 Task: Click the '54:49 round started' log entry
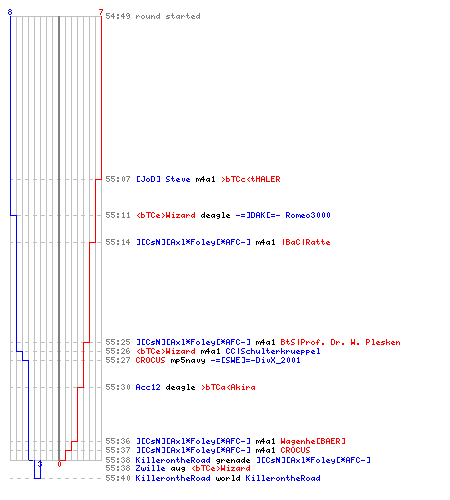click(x=153, y=16)
